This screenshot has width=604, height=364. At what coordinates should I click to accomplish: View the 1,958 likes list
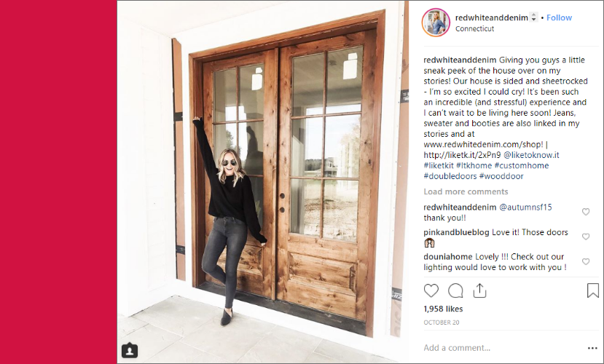coord(444,309)
